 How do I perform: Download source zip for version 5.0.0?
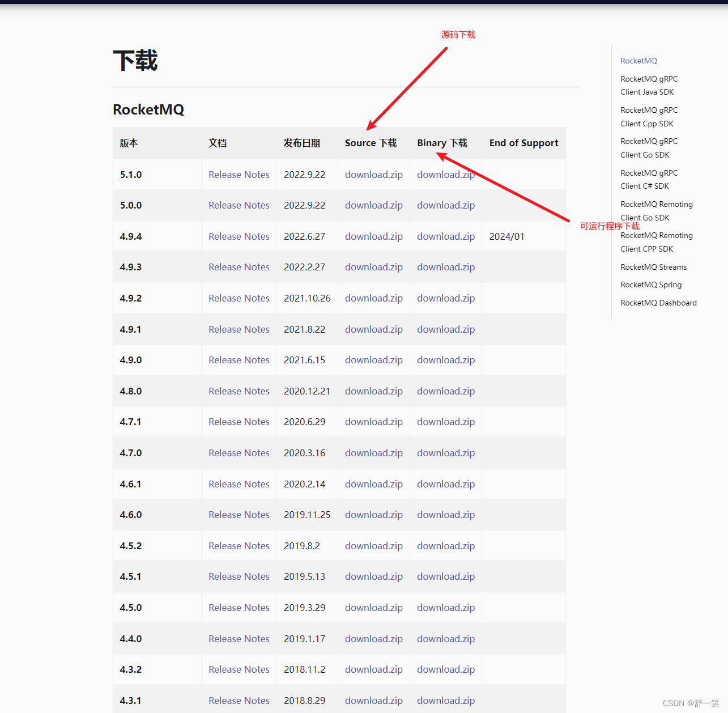373,205
